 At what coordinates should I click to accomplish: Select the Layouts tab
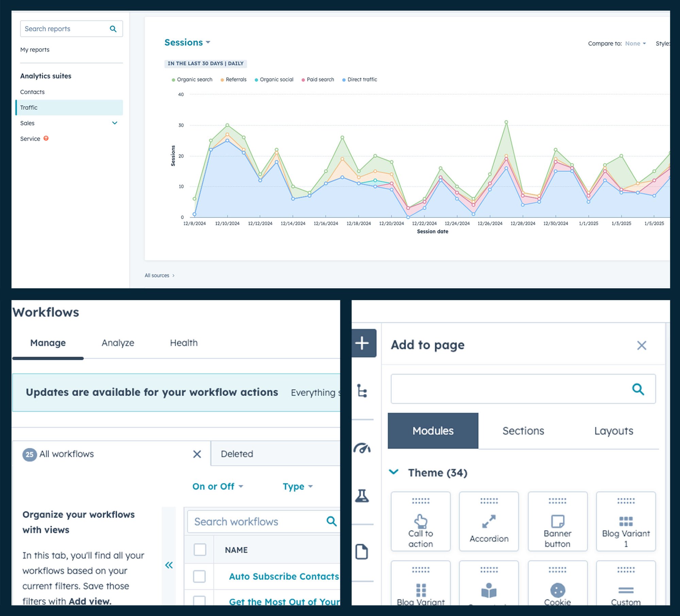614,431
